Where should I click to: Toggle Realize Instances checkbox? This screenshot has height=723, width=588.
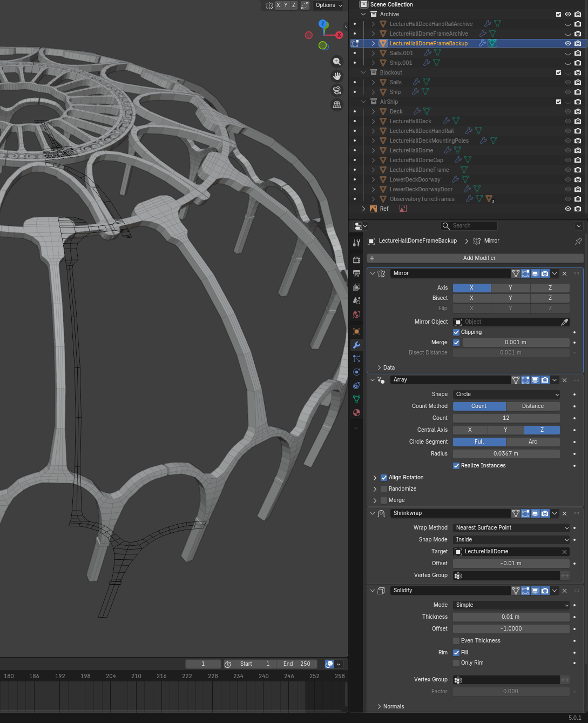pos(456,466)
